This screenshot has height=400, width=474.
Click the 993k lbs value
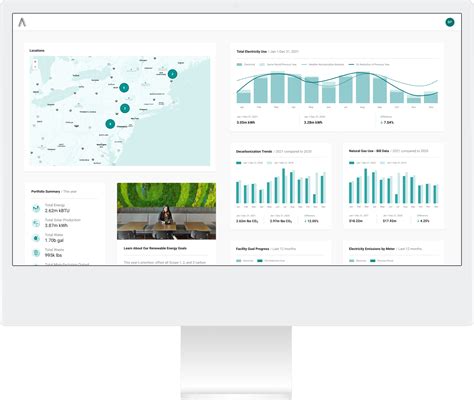coord(53,255)
